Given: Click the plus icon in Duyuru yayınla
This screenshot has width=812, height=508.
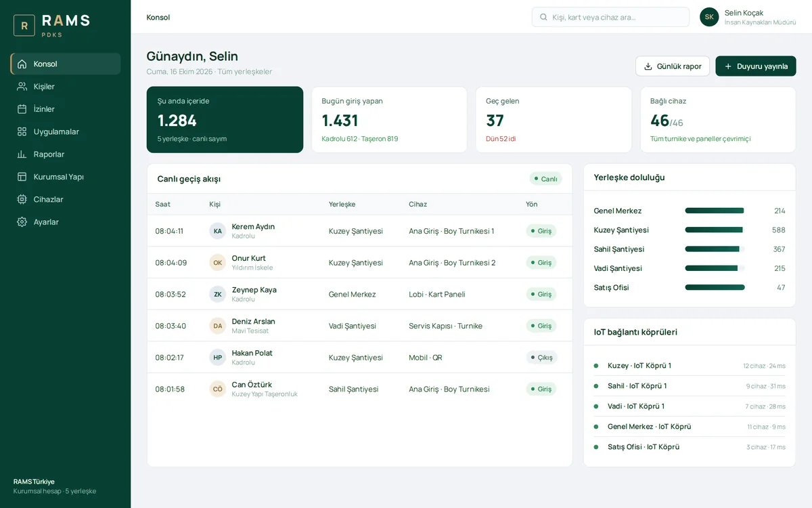Looking at the screenshot, I should click(728, 66).
